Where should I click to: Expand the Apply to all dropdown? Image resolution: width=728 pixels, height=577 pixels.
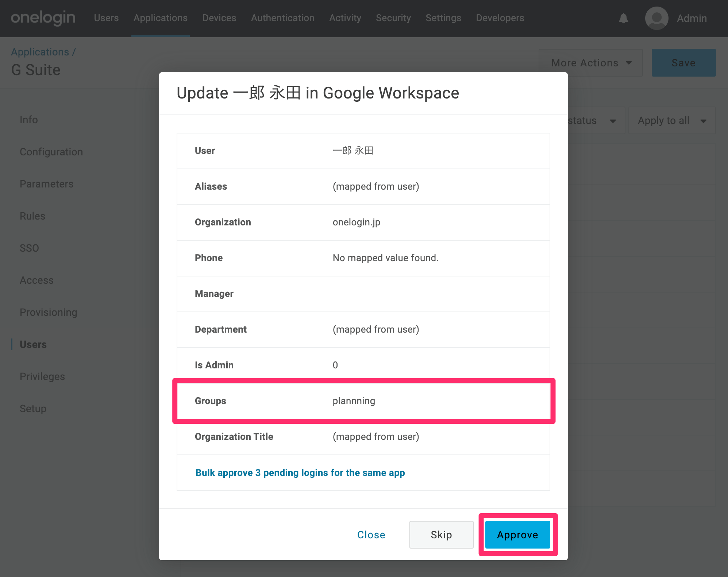click(672, 120)
